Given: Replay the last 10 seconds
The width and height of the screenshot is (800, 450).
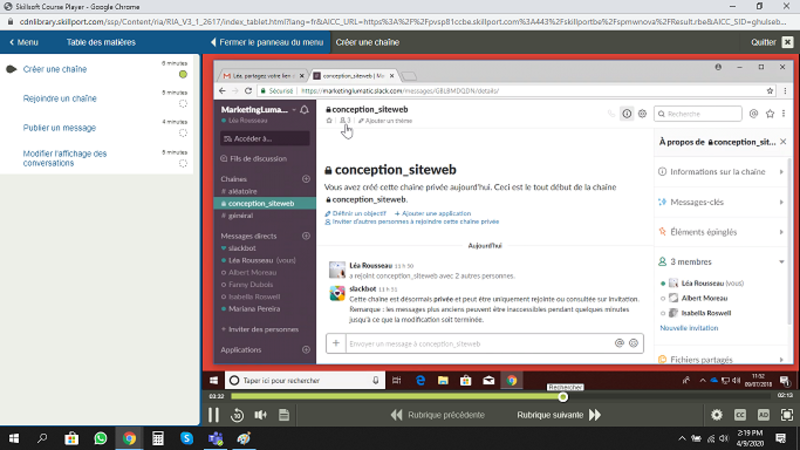Looking at the screenshot, I should 237,415.
